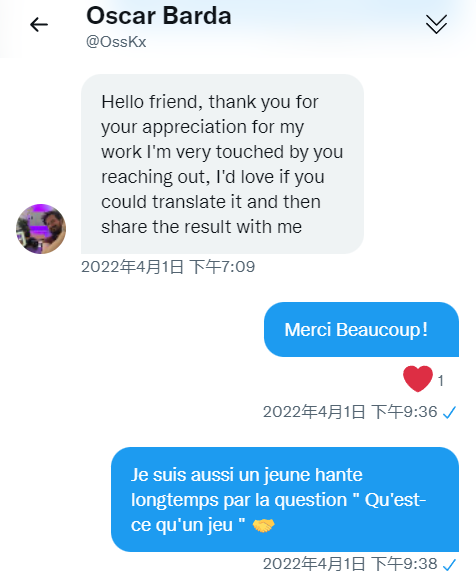The height and width of the screenshot is (583, 476).
Task: Select the gray "Hello friend" message bubble
Action: click(x=222, y=164)
